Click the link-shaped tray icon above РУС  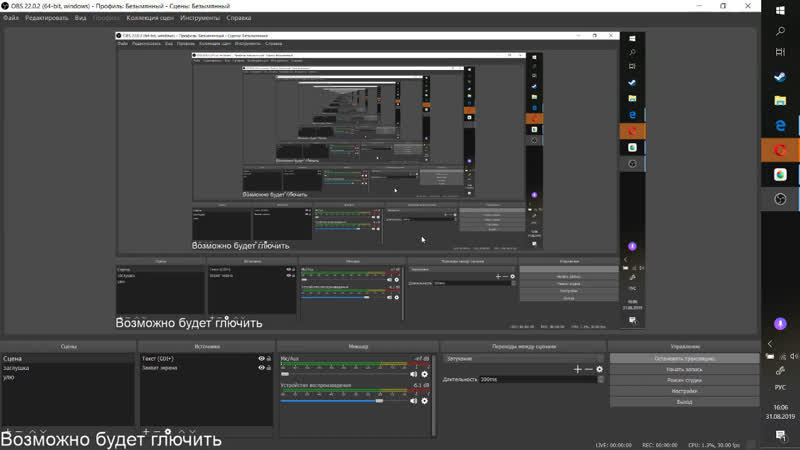780,371
